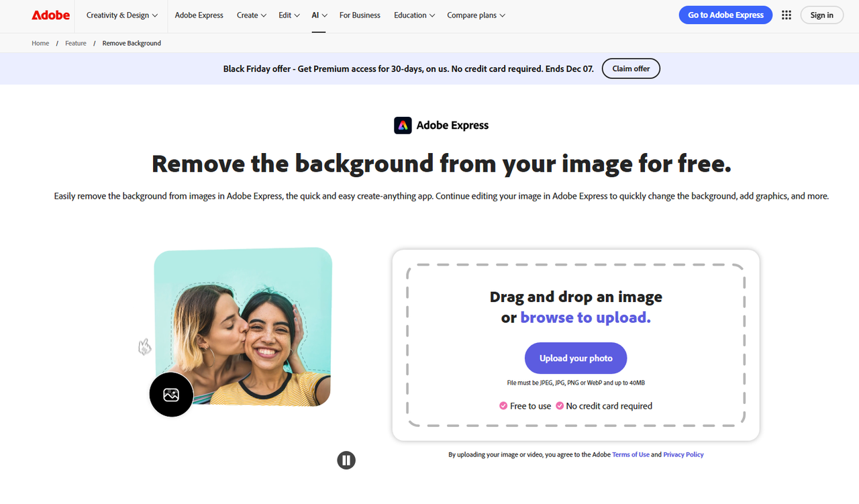Viewport: 859px width, 504px height.
Task: Go to Feature in the breadcrumb
Action: (x=76, y=43)
